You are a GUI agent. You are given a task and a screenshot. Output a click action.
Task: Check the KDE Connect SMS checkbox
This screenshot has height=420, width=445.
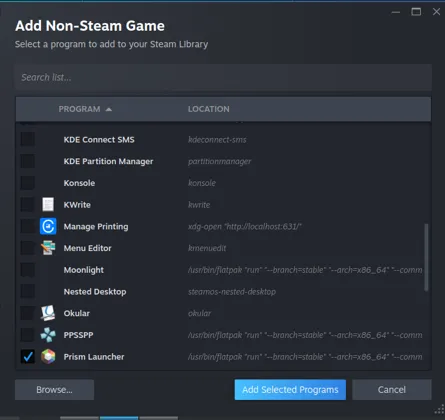[28, 139]
